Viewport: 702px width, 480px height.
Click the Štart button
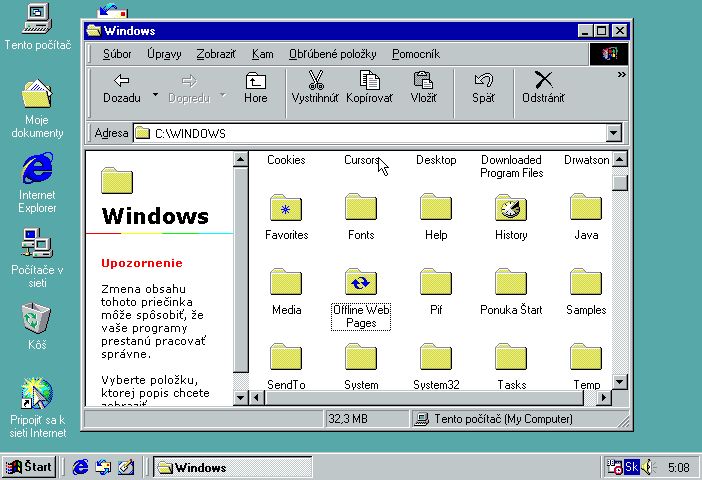29,467
